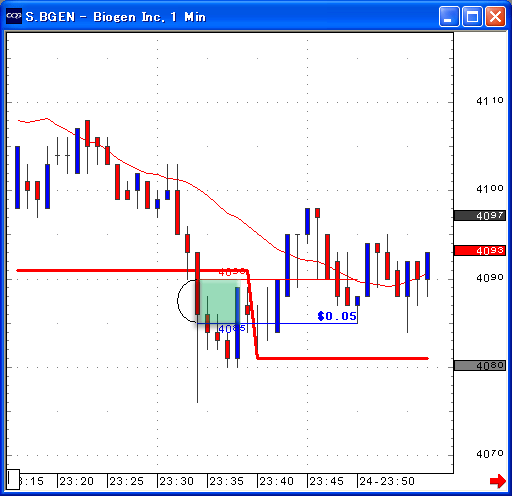512x496 pixels.
Task: Click the gray 4080 price marker
Action: [x=480, y=366]
